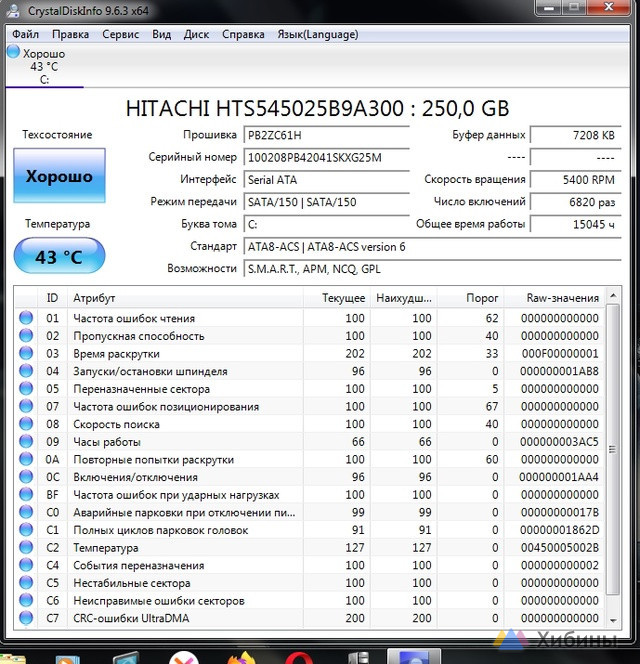The height and width of the screenshot is (664, 640).
Task: Select attribute name Переназначенные сектора
Action: 141,389
